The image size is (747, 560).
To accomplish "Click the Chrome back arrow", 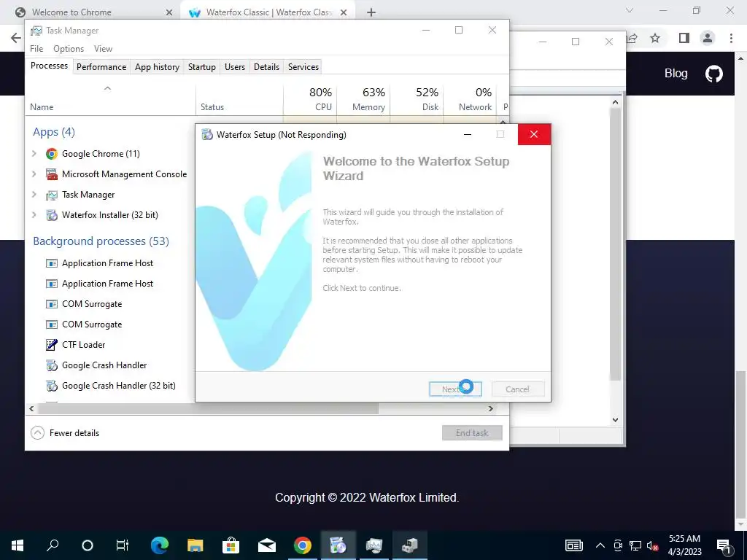I will click(x=16, y=38).
